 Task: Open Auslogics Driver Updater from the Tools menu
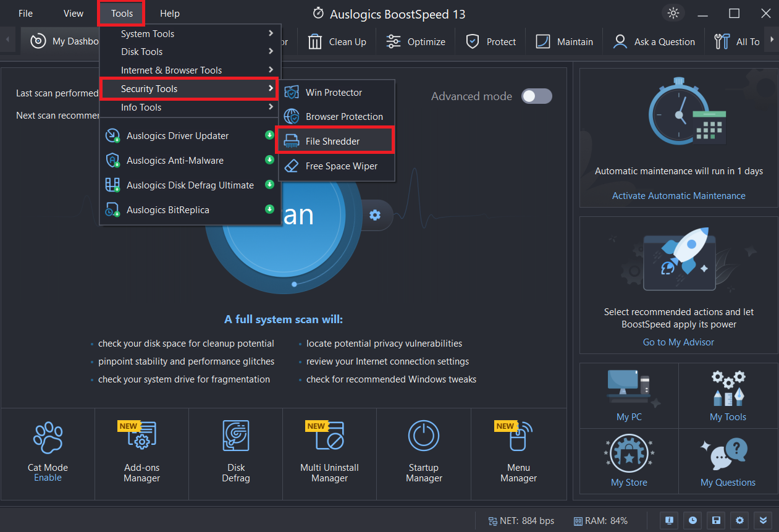pos(190,136)
